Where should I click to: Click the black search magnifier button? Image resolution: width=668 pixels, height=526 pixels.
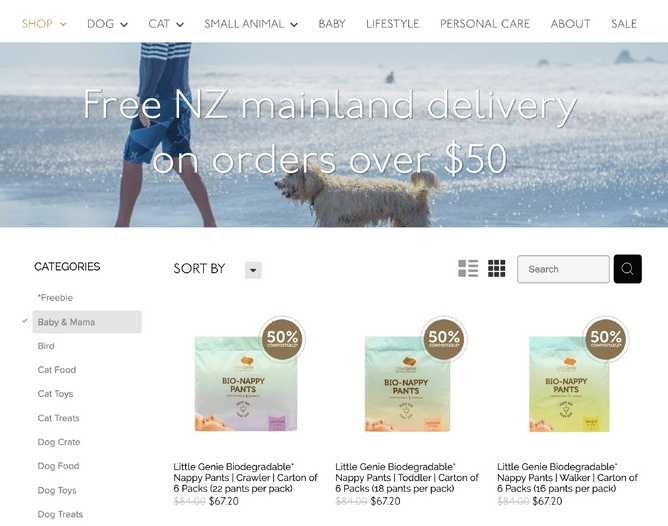click(628, 269)
